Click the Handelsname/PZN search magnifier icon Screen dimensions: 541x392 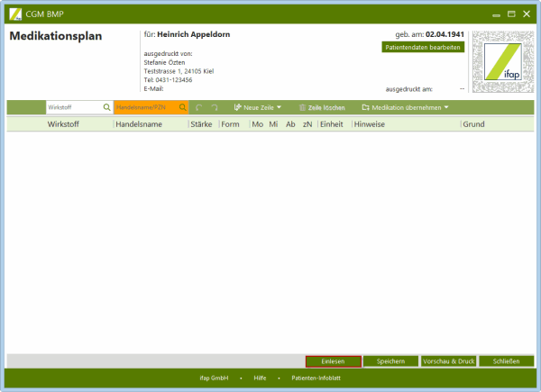(183, 107)
